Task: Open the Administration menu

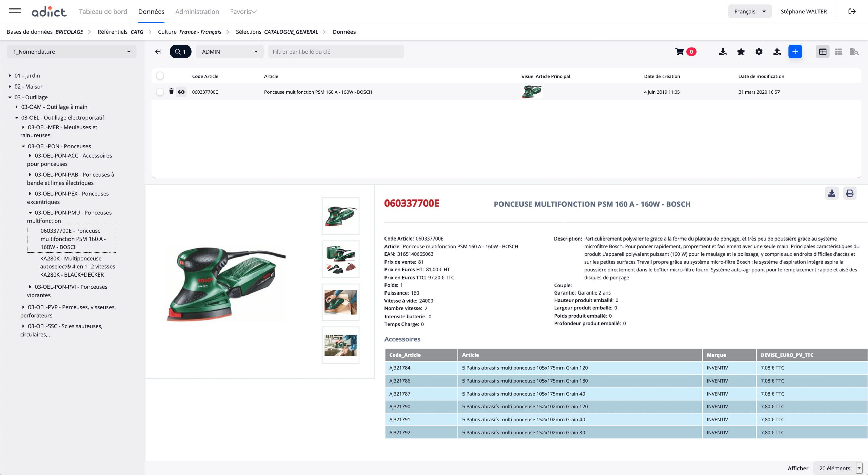Action: [x=197, y=12]
